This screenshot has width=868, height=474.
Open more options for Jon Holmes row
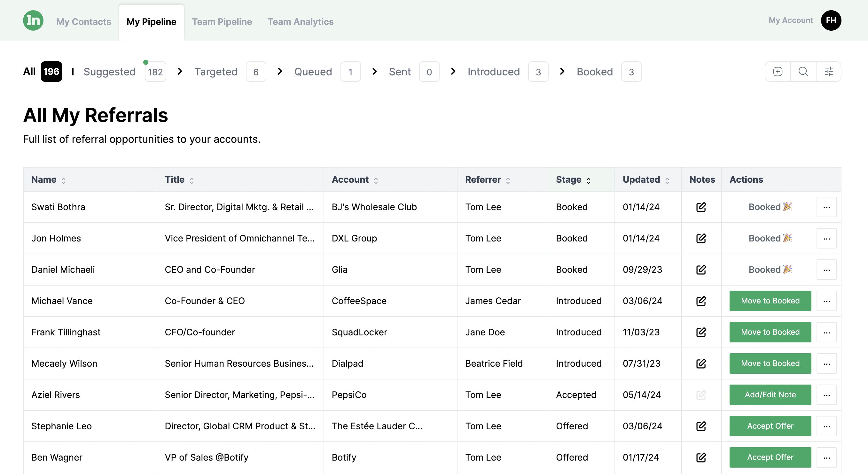(826, 238)
